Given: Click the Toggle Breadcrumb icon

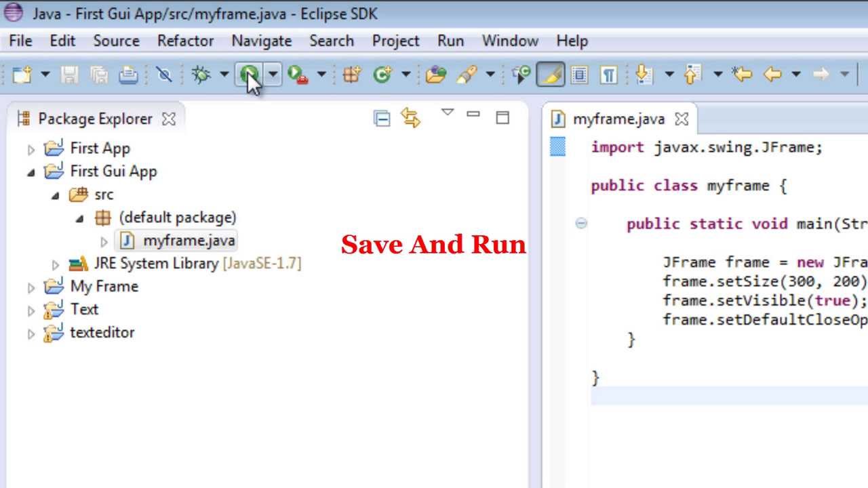Looking at the screenshot, I should 521,74.
